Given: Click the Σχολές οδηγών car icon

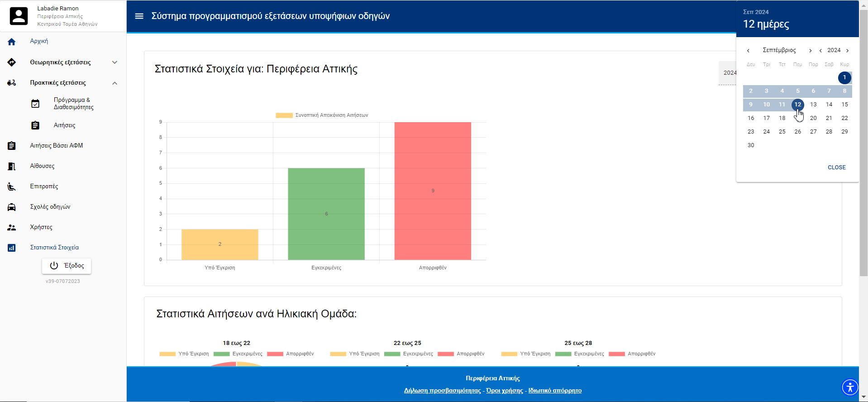Looking at the screenshot, I should click(12, 207).
